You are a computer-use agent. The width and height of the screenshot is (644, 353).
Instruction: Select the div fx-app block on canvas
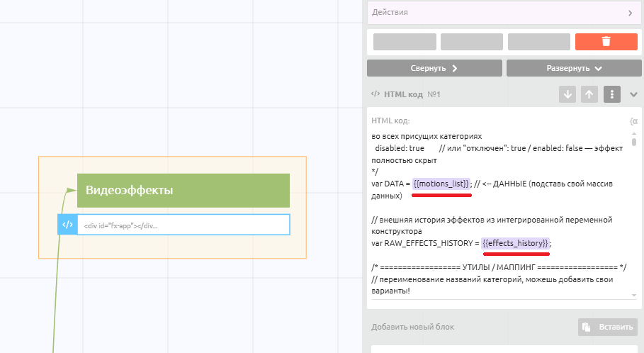click(183, 225)
